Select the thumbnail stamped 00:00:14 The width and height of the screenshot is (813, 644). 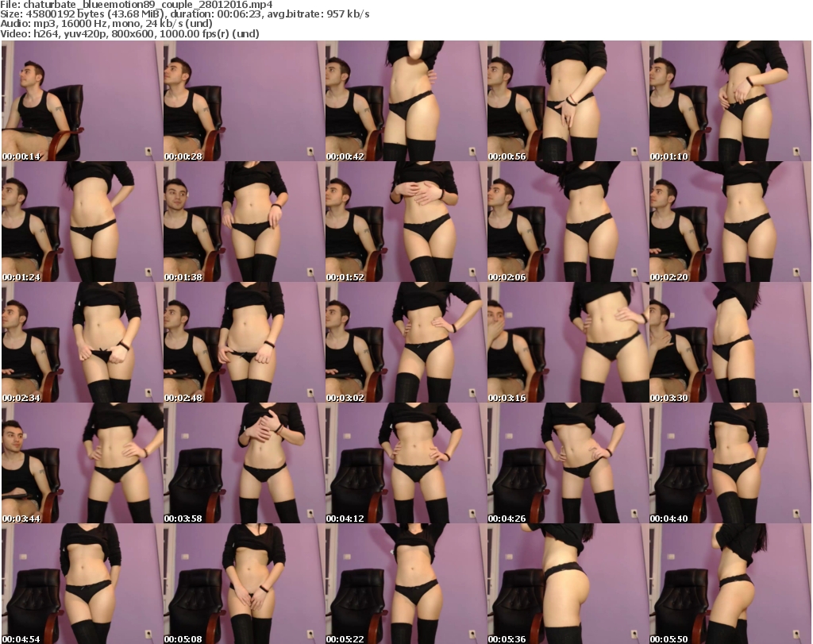(x=82, y=101)
